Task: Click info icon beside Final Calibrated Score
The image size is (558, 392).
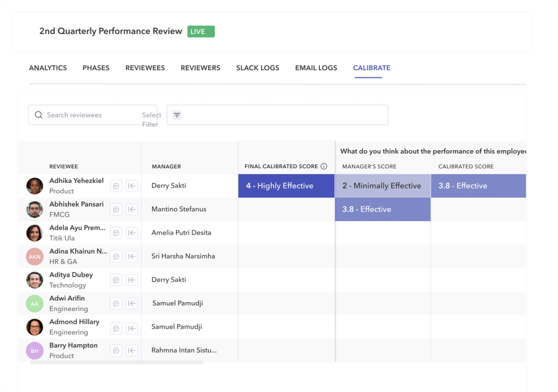Action: (324, 166)
